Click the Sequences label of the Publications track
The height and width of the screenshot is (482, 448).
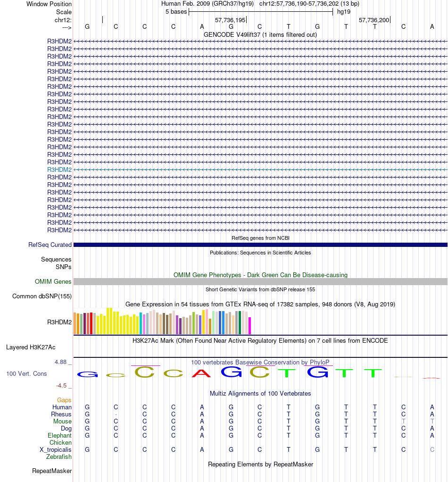tap(56, 260)
